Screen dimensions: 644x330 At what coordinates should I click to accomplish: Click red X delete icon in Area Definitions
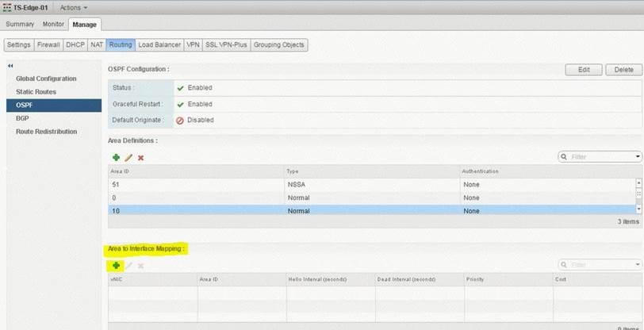140,158
